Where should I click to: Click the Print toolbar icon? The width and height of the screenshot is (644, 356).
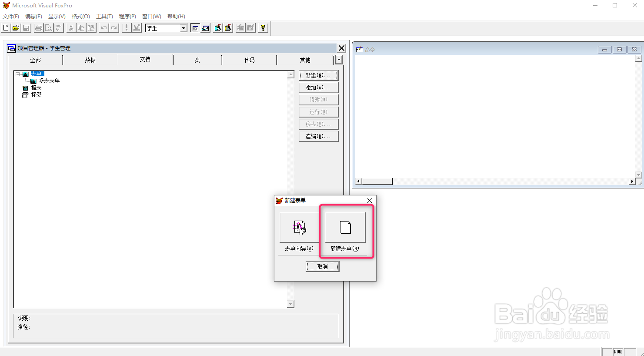(x=39, y=28)
